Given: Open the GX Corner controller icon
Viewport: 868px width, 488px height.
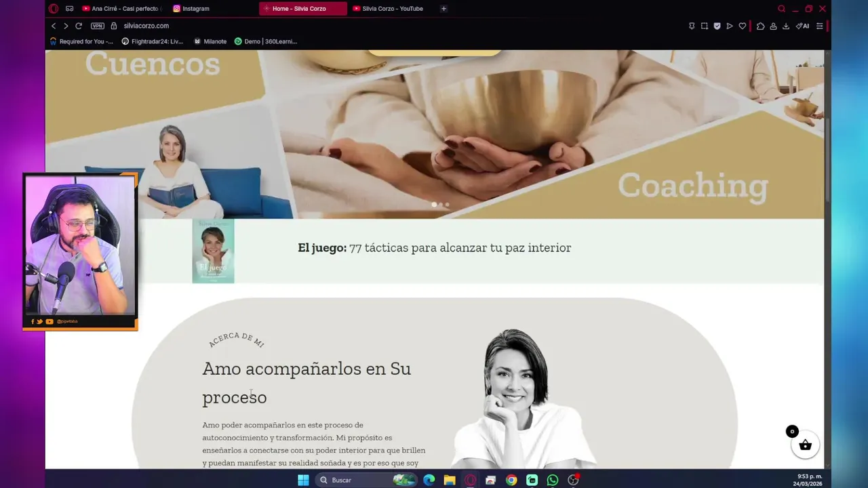Looking at the screenshot, I should pos(69,9).
